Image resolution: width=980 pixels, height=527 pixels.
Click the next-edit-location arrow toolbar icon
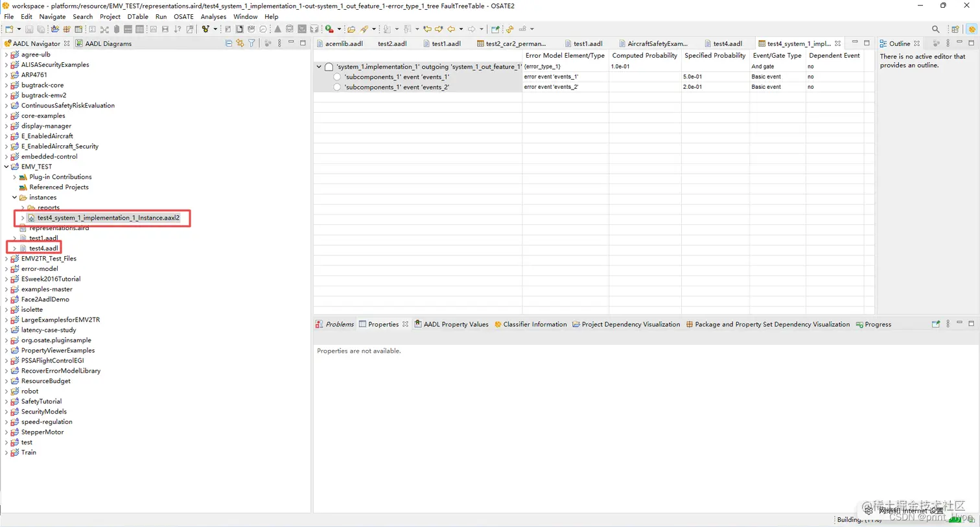point(439,29)
